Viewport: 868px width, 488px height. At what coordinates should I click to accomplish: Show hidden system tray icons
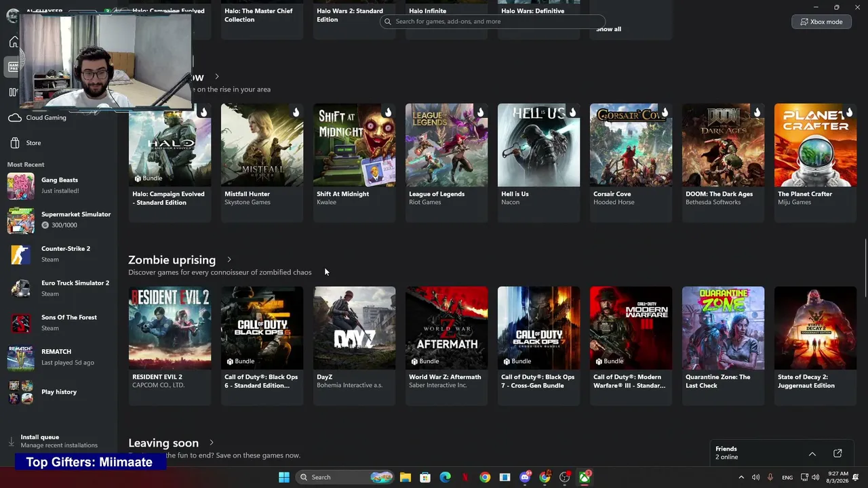741,477
